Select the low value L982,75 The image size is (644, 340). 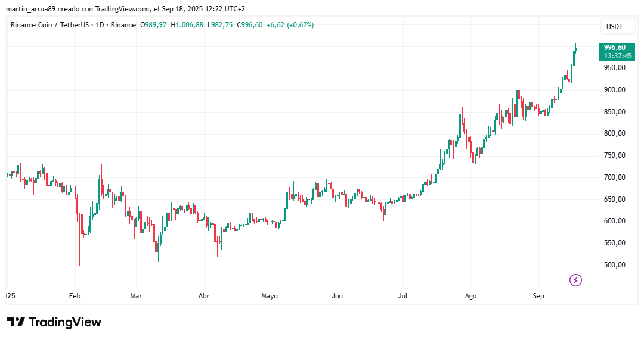(x=221, y=25)
